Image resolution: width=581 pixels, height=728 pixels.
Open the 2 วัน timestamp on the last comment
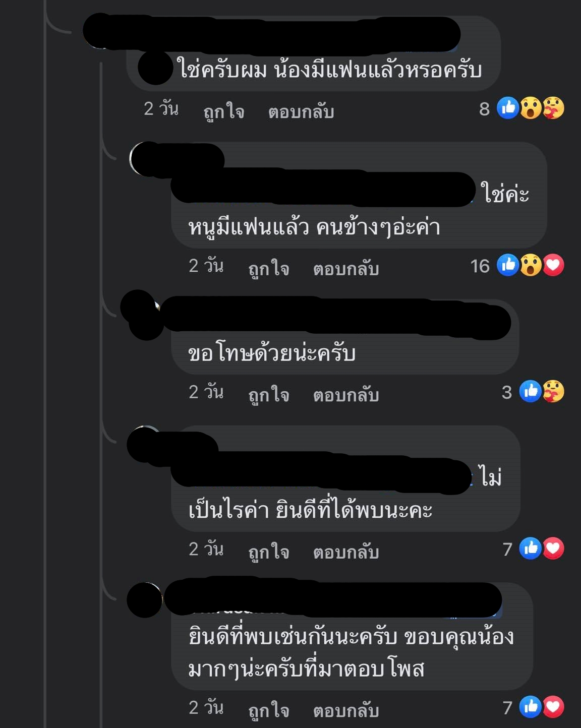(206, 707)
